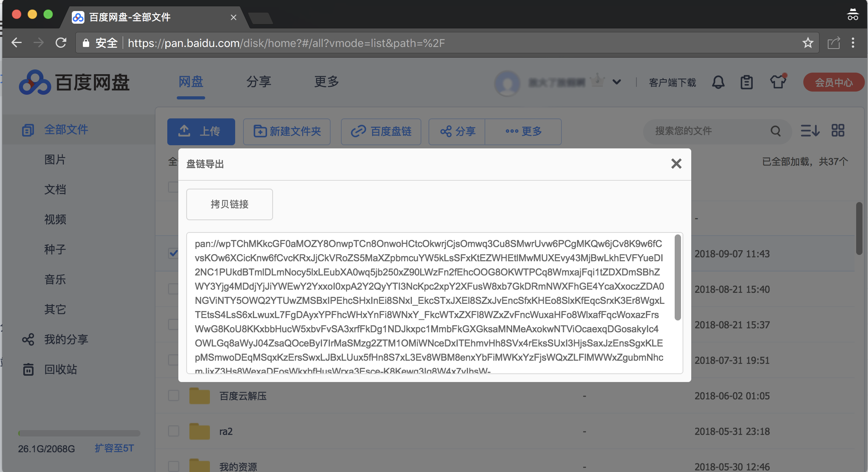Switch to the 分享 top tab
The image size is (868, 472).
click(258, 82)
